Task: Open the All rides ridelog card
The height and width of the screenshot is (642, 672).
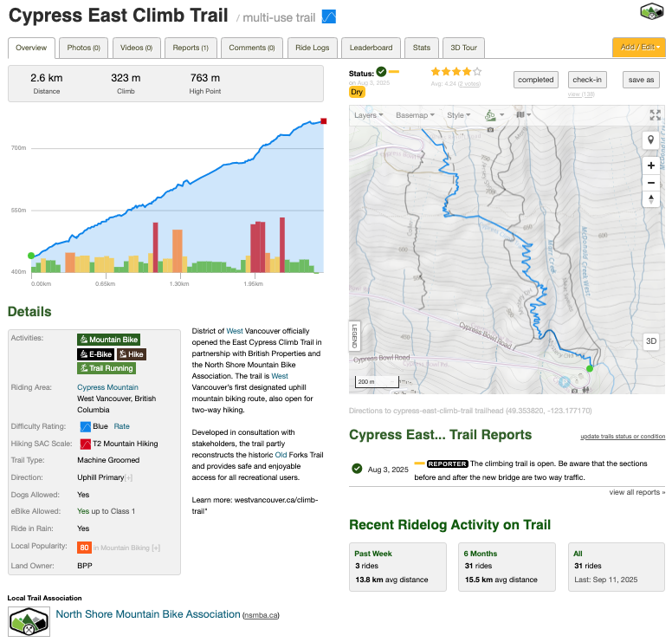Action: tap(617, 567)
